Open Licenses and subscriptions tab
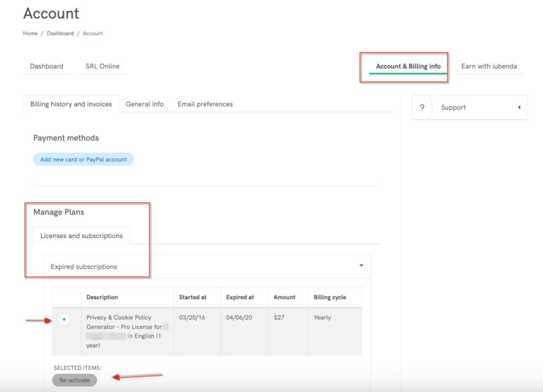 click(81, 236)
